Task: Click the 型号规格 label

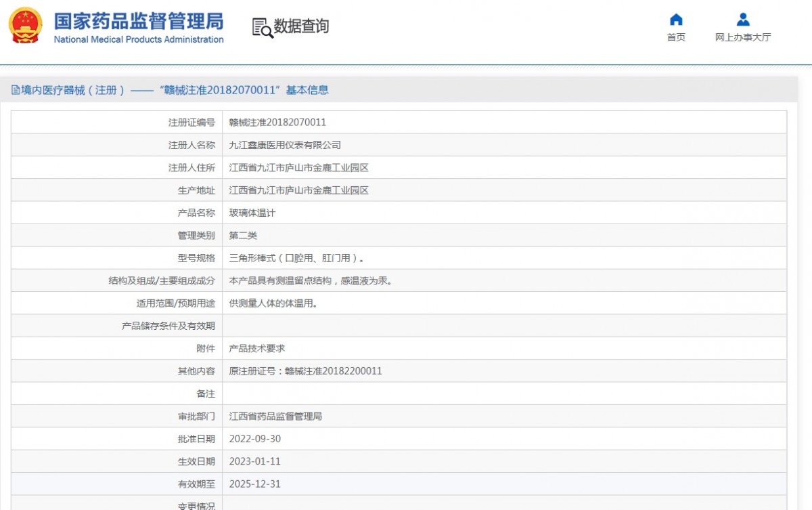Action: tap(196, 258)
